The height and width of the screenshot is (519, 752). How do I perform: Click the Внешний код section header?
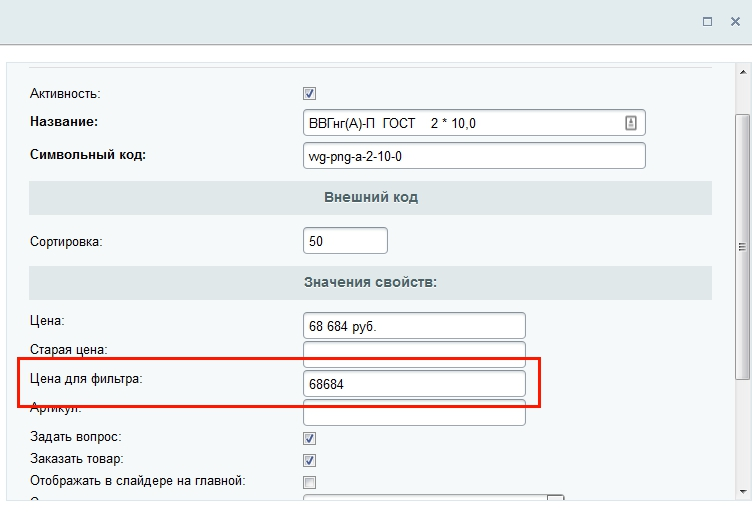click(370, 198)
